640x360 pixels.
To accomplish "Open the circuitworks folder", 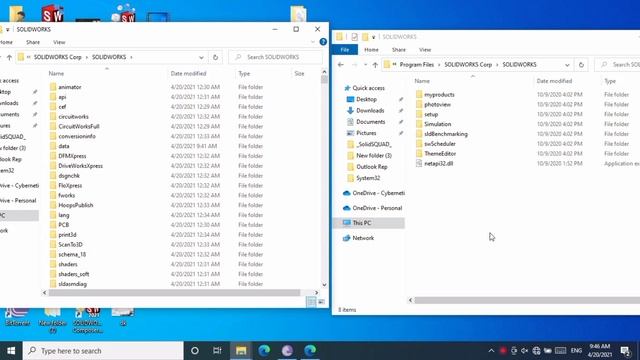I will 73,117.
